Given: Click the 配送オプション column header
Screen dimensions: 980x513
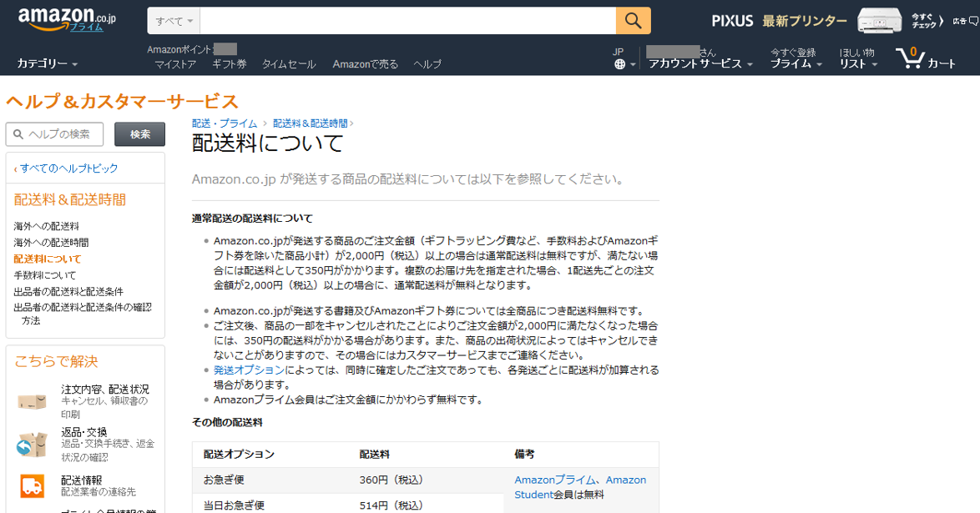Looking at the screenshot, I should point(239,455).
